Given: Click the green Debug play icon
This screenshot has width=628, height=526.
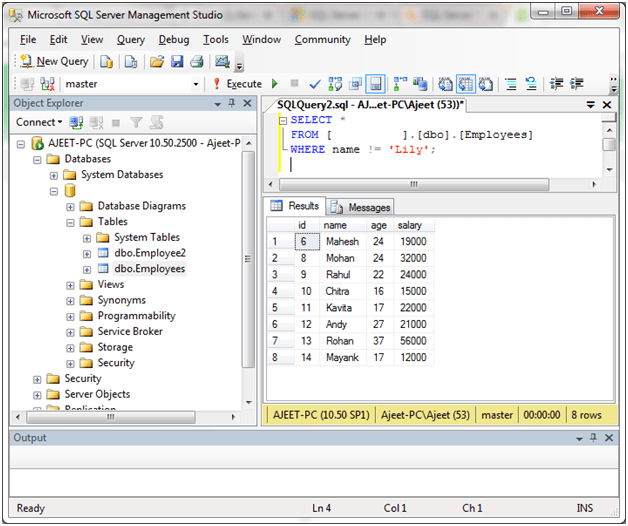Looking at the screenshot, I should pos(275,84).
